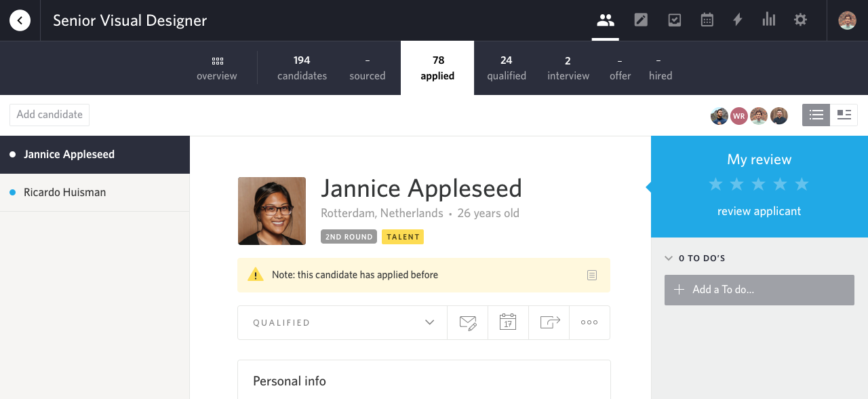This screenshot has width=868, height=399.
Task: Open the calendar icon in header
Action: (707, 20)
